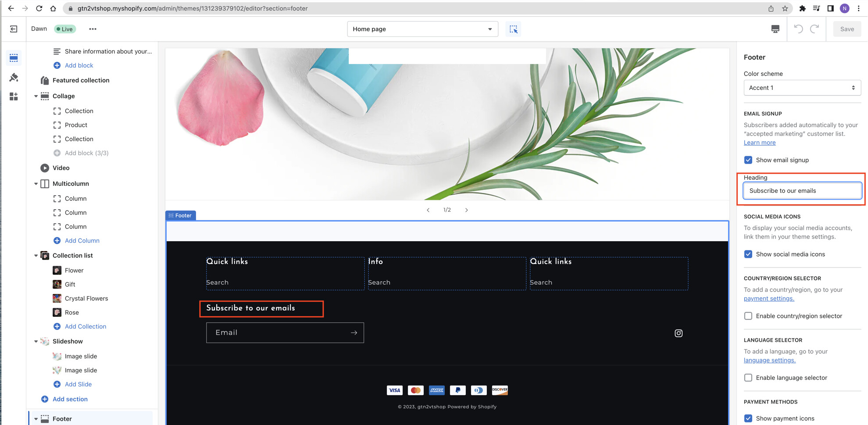Click the Heading text field
The width and height of the screenshot is (868, 425).
click(802, 191)
